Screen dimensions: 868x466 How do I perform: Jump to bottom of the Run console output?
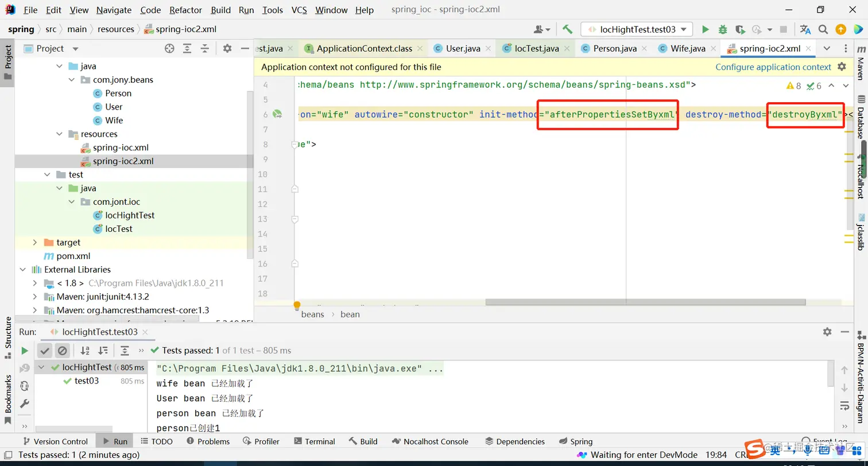tap(844, 389)
